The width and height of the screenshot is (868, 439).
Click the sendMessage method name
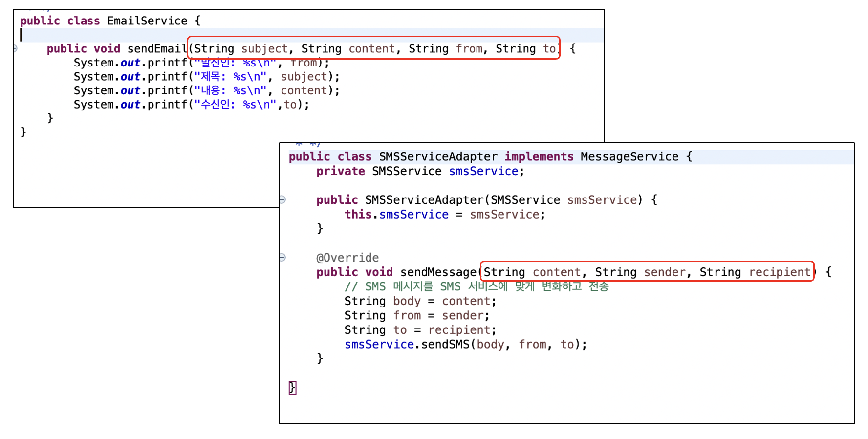pyautogui.click(x=438, y=272)
